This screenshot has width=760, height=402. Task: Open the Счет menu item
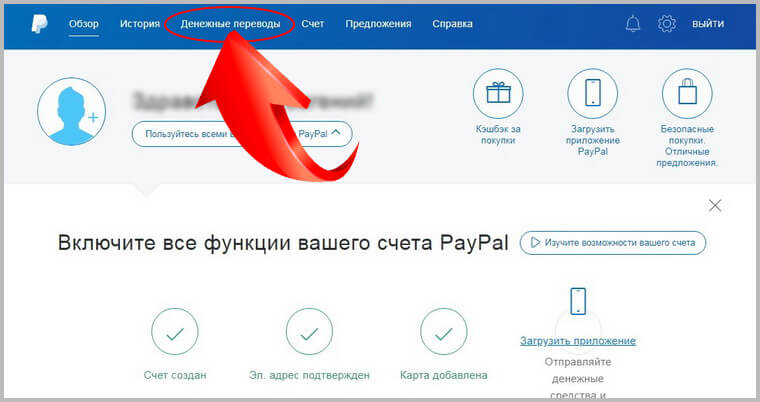[313, 24]
